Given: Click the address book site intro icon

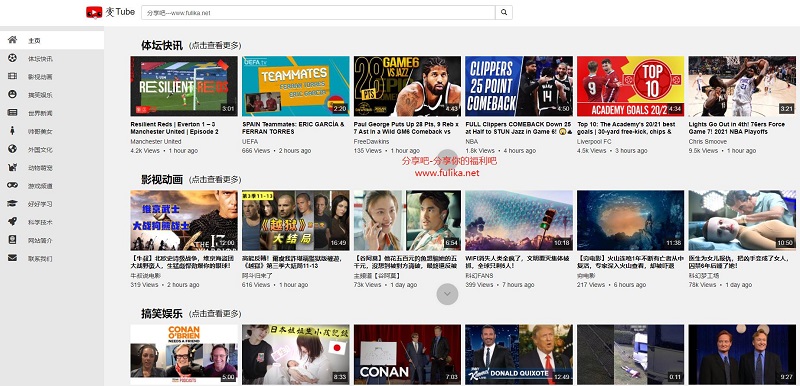Looking at the screenshot, I should pyautogui.click(x=12, y=240).
